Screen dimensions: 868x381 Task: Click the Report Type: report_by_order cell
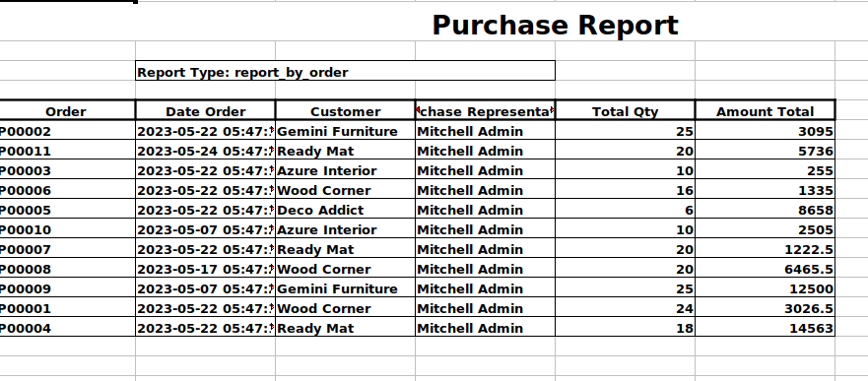345,71
